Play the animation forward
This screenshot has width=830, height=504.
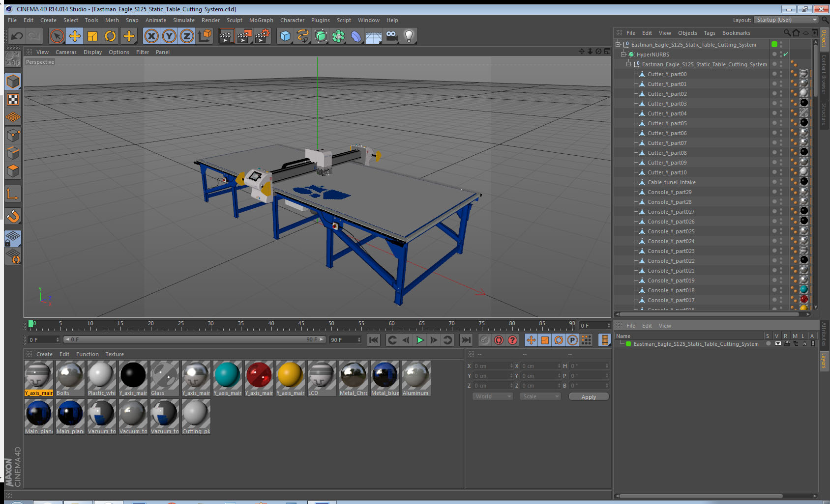pos(420,340)
